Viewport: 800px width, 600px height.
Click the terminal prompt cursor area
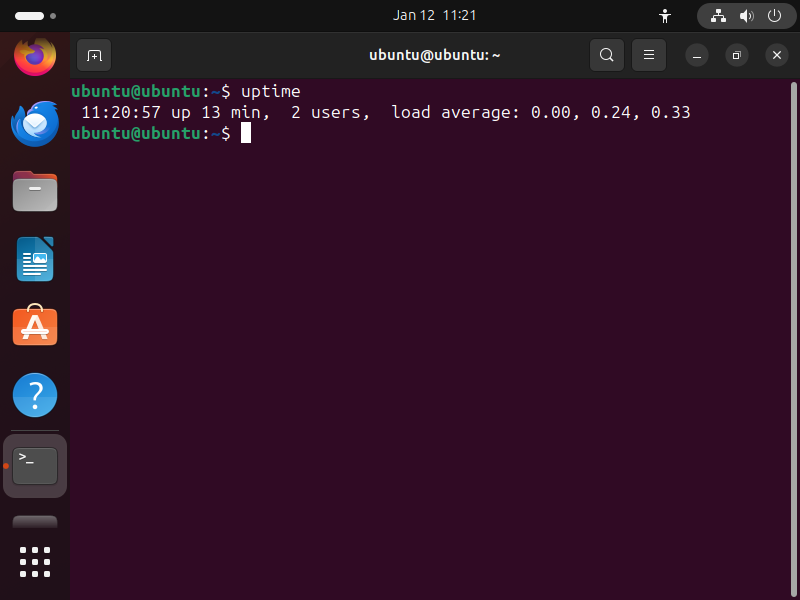[x=246, y=133]
